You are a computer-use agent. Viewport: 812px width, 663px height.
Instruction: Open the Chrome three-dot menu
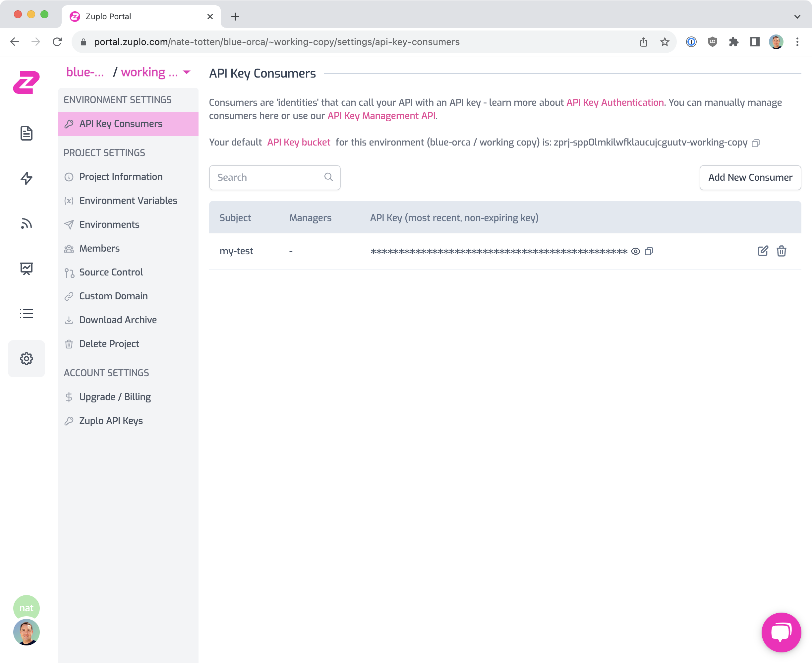click(x=797, y=42)
